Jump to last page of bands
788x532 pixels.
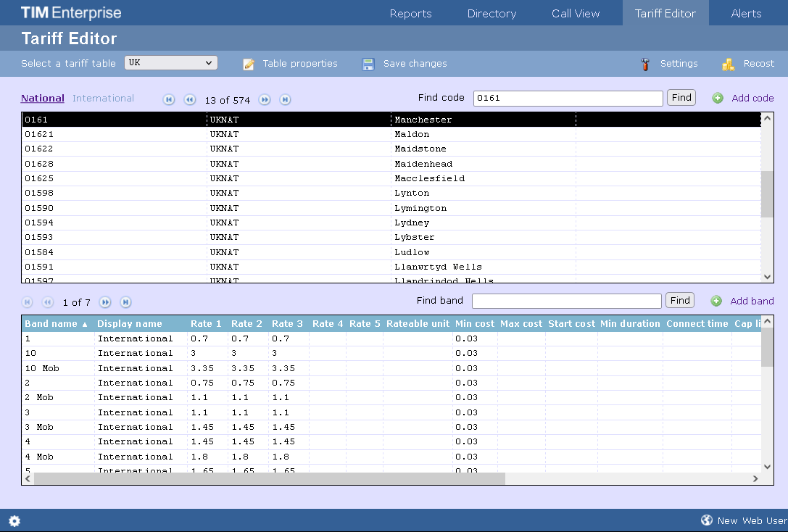click(125, 302)
